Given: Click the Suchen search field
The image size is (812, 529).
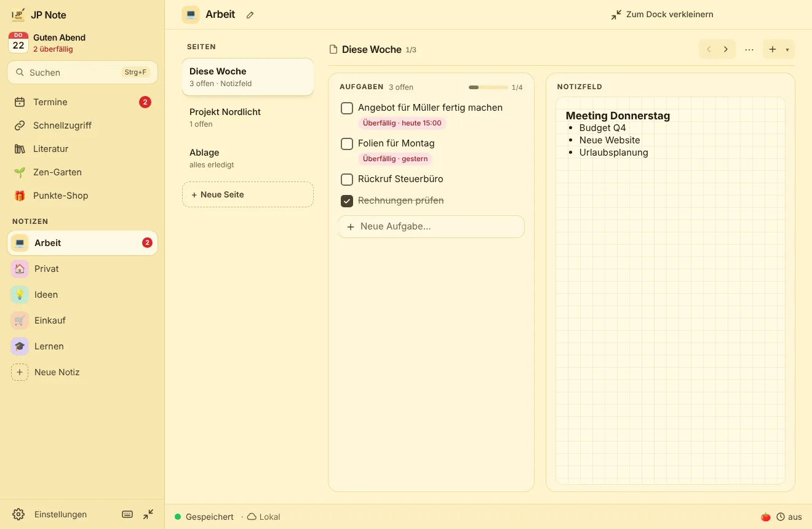Looking at the screenshot, I should pos(82,72).
